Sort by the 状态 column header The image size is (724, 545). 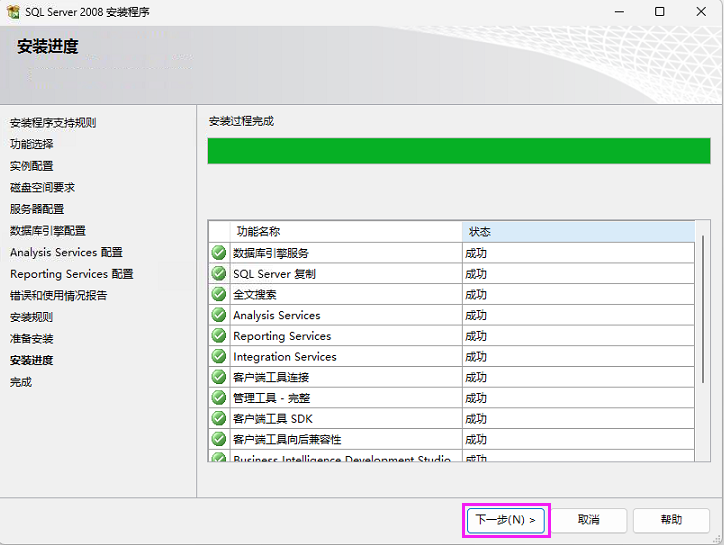[x=578, y=231]
